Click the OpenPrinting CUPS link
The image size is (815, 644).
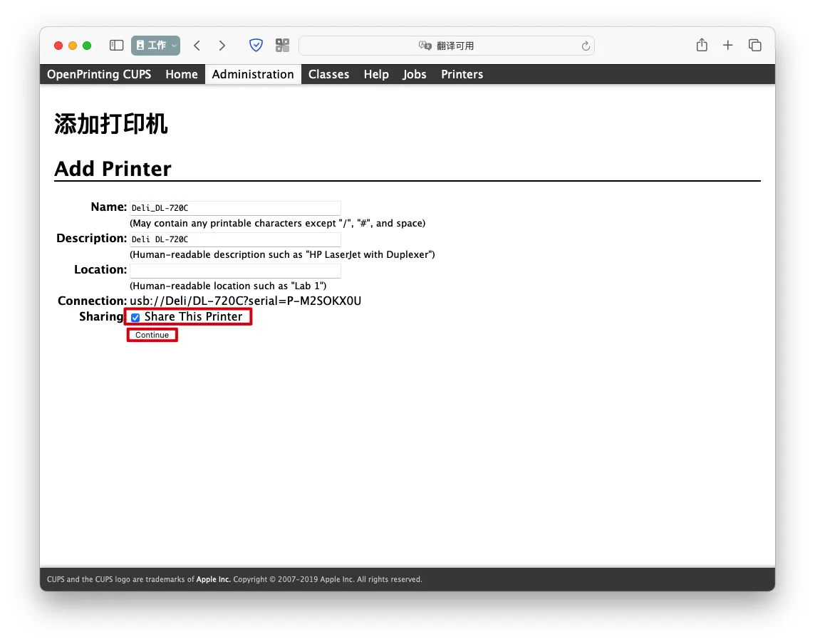[99, 74]
